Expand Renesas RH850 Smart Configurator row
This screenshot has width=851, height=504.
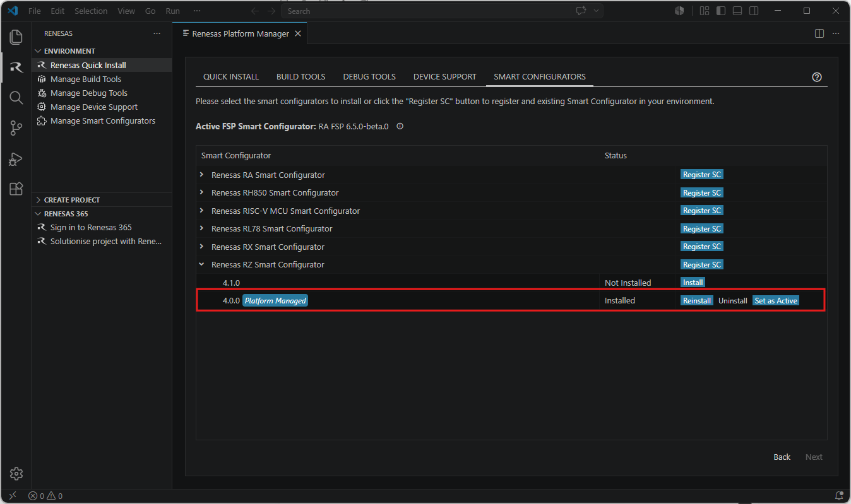[201, 192]
